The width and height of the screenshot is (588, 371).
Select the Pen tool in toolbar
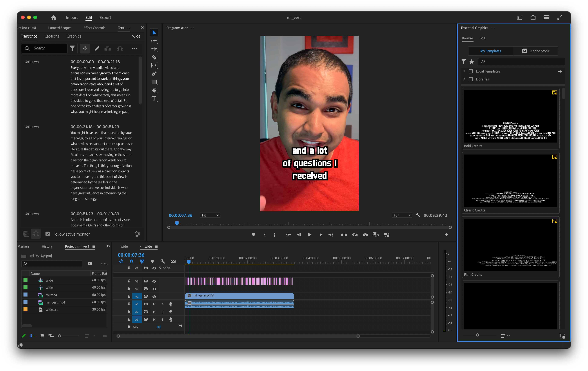point(154,74)
